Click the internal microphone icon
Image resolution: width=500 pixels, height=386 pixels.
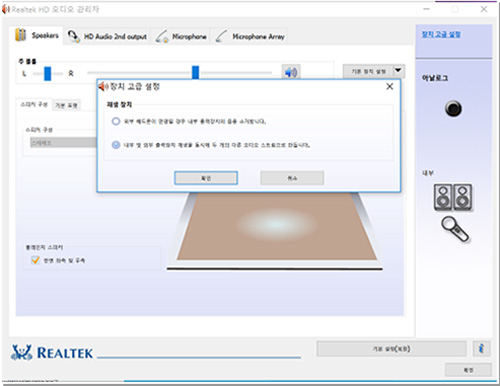click(455, 229)
